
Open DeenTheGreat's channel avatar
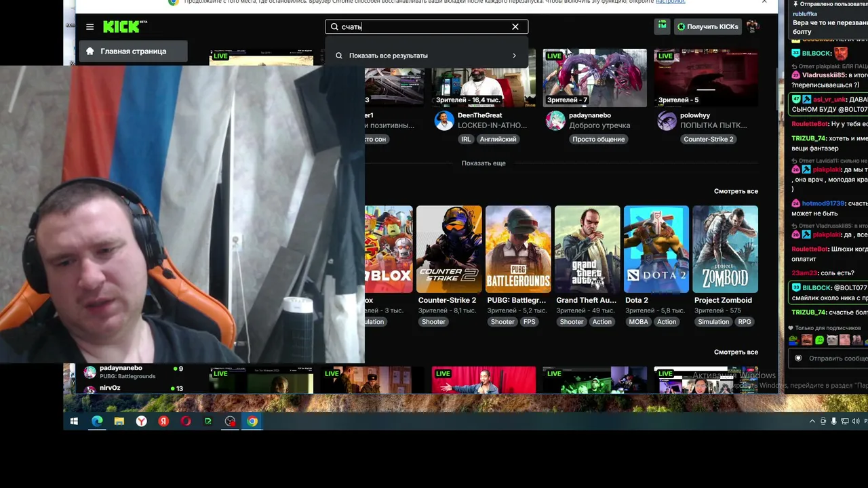(x=444, y=121)
